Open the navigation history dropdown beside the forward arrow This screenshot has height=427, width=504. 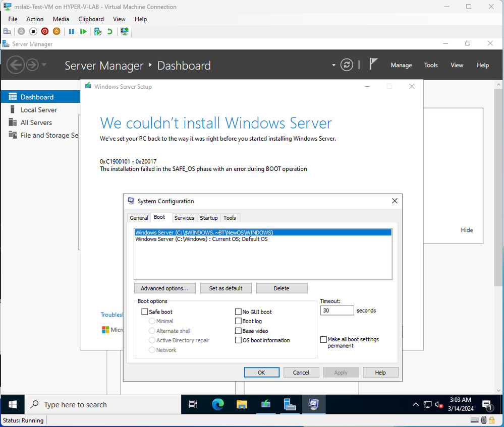point(44,65)
